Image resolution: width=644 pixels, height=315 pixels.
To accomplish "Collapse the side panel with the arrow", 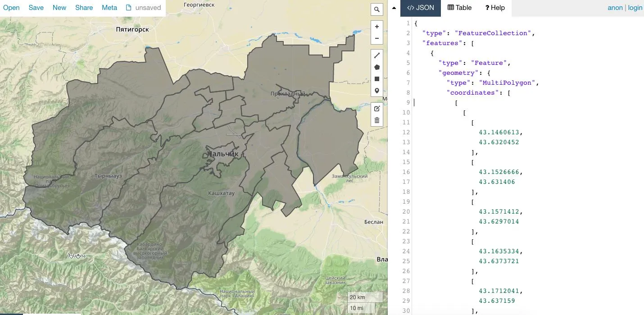I will point(394,8).
